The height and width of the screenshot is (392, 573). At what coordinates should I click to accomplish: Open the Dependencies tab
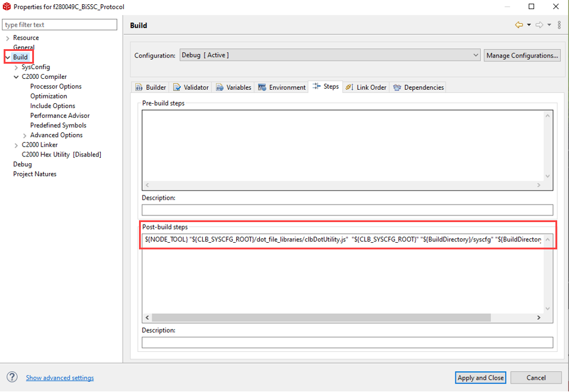pyautogui.click(x=418, y=87)
